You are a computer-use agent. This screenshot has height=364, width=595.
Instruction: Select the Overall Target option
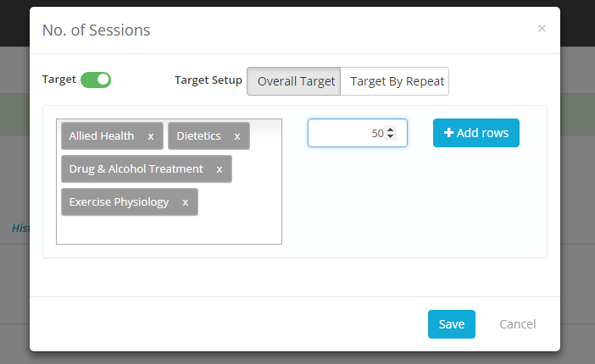click(x=294, y=81)
